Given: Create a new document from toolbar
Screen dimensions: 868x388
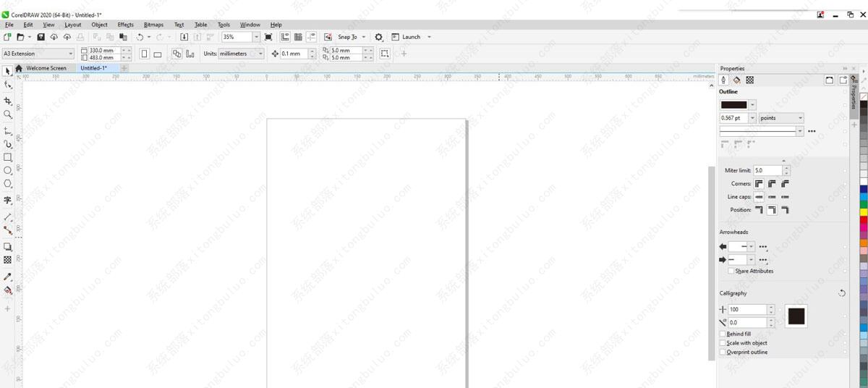Looking at the screenshot, I should coord(7,37).
